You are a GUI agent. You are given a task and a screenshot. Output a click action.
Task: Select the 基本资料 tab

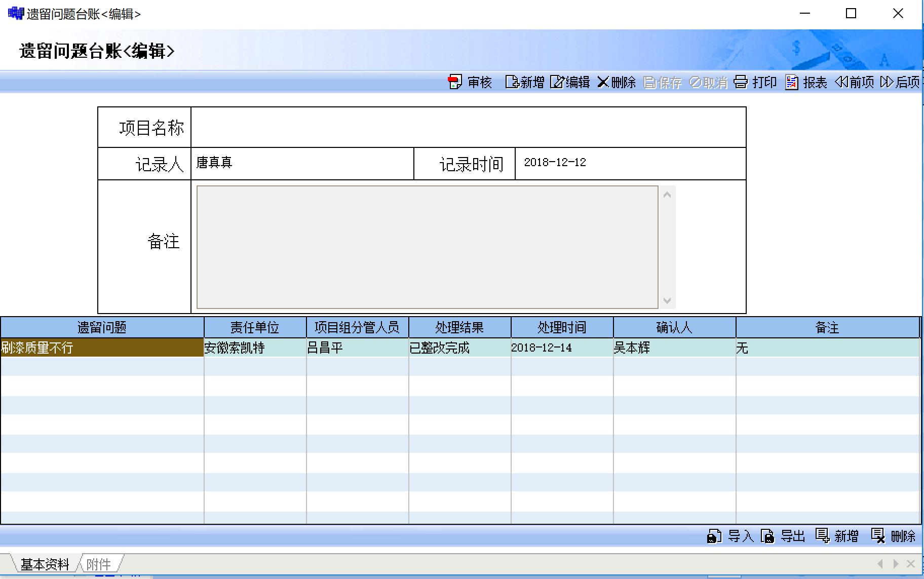[x=45, y=564]
